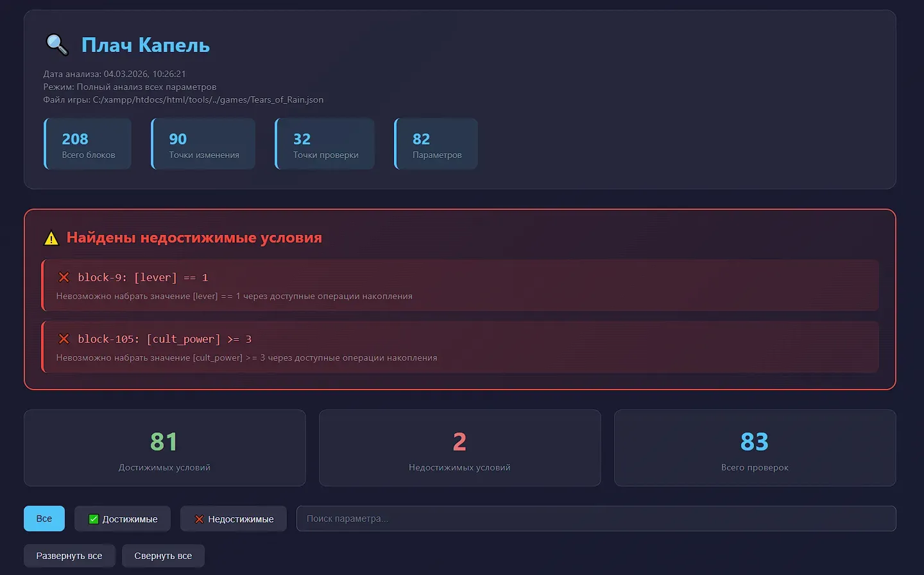Click the 208 Всего блоков stat card
This screenshot has height=575, width=924.
pos(88,144)
